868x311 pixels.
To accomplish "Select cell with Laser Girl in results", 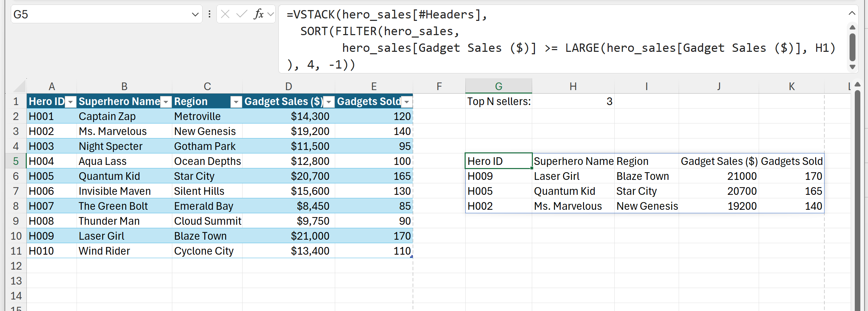I will (x=573, y=176).
